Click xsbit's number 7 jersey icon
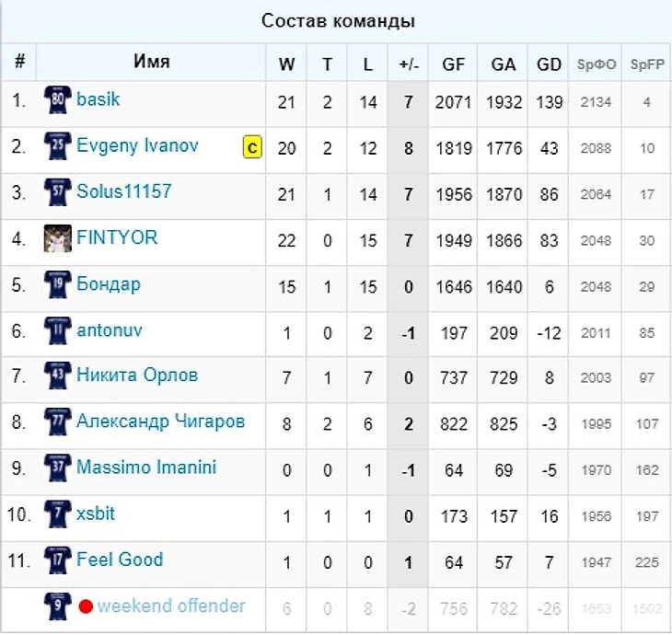672x635 pixels. [57, 514]
